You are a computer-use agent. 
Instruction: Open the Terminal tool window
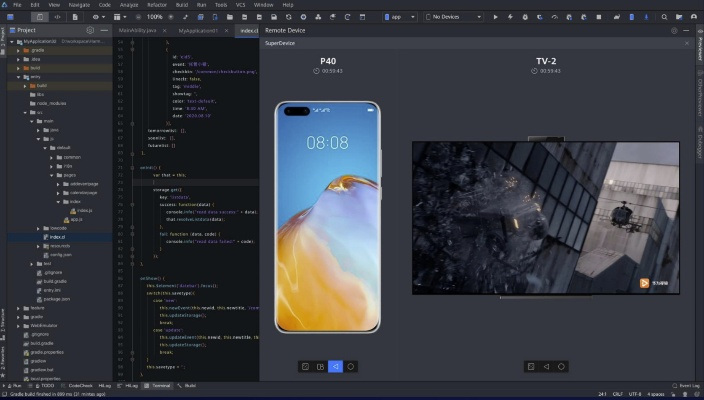coord(160,385)
